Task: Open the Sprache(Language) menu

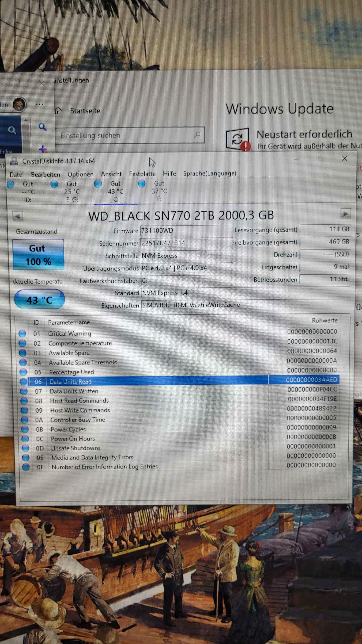Action: click(x=209, y=173)
